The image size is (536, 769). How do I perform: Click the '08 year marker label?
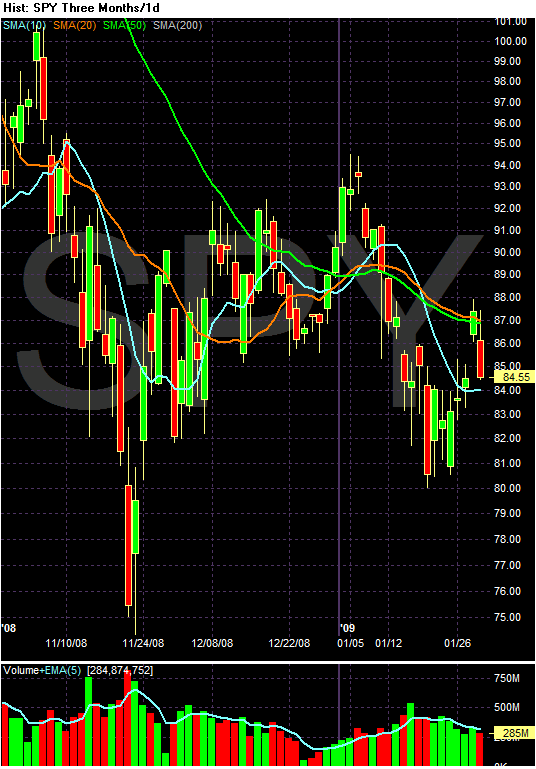9,628
